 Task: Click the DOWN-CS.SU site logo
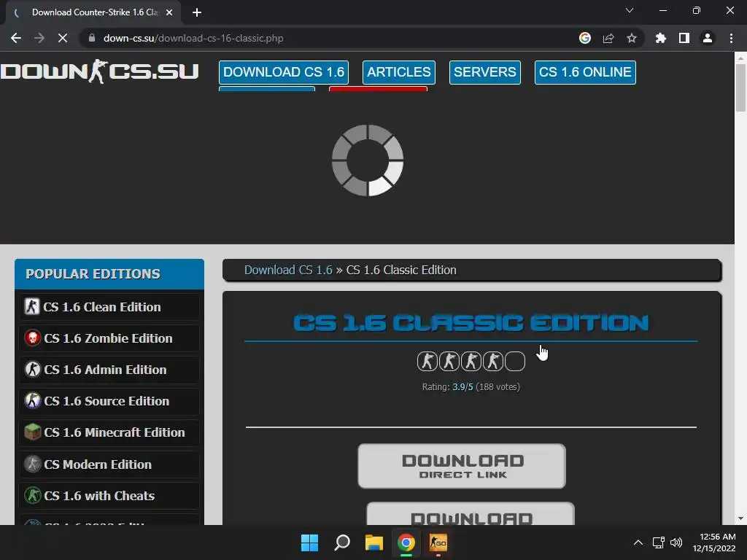coord(99,71)
